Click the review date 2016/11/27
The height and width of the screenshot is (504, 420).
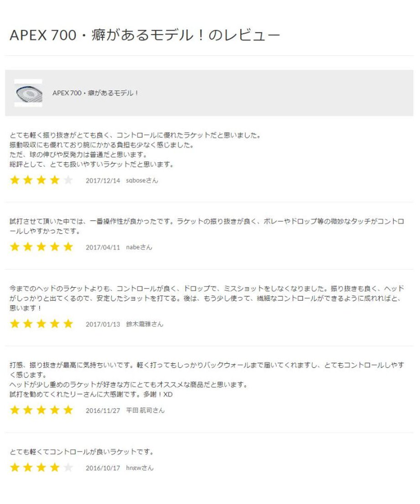tap(103, 411)
